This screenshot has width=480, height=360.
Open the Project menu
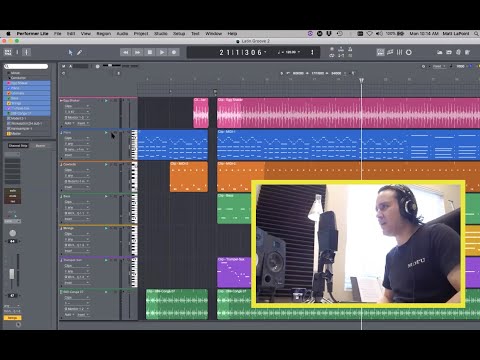point(141,34)
